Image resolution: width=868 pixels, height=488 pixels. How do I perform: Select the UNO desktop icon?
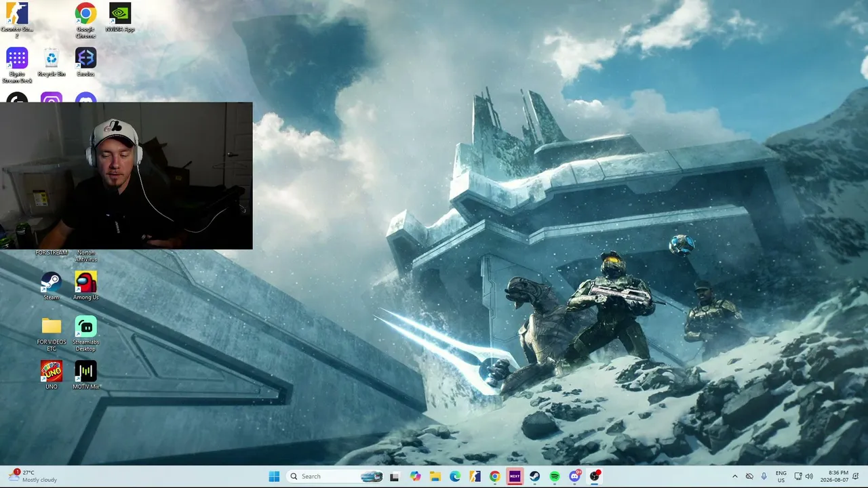point(51,375)
